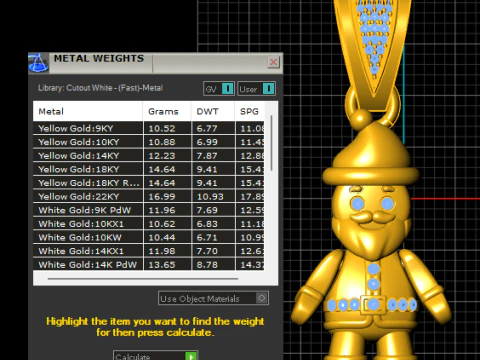Select the Yellow Gold:18KY R... row
The height and width of the screenshot is (360, 480).
(149, 183)
